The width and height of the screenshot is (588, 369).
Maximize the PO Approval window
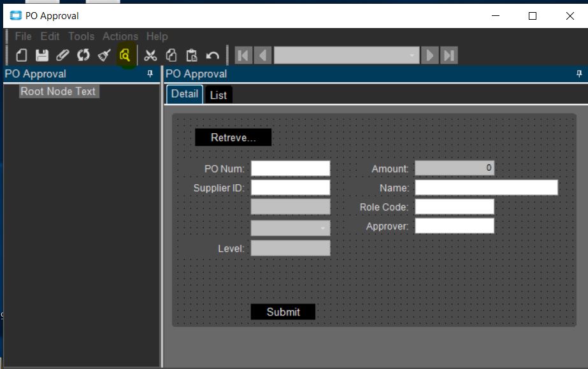click(533, 16)
